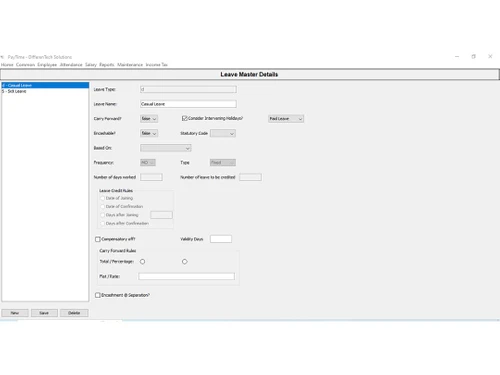This screenshot has width=500, height=375.
Task: Click the field beside Days after Joining
Action: [161, 215]
